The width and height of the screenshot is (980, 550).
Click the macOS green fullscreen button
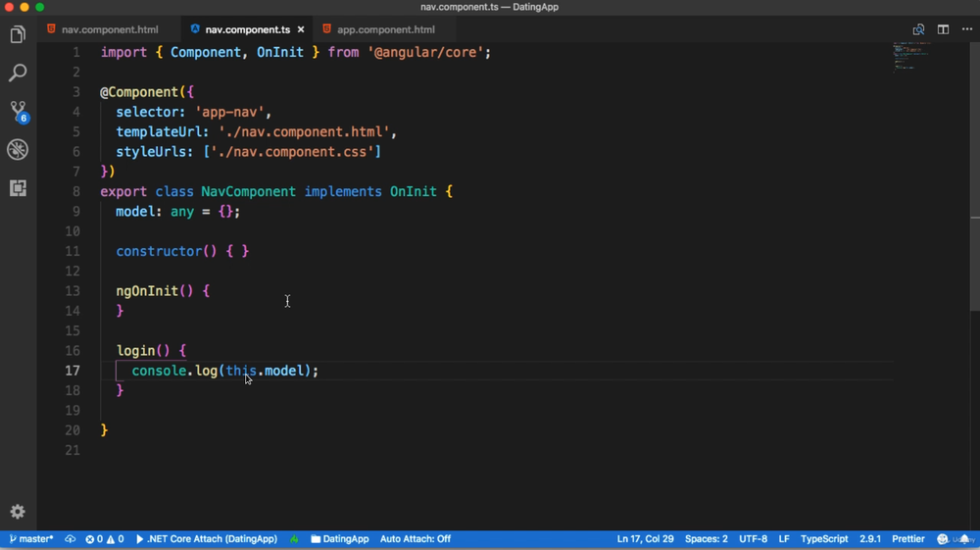tap(39, 7)
